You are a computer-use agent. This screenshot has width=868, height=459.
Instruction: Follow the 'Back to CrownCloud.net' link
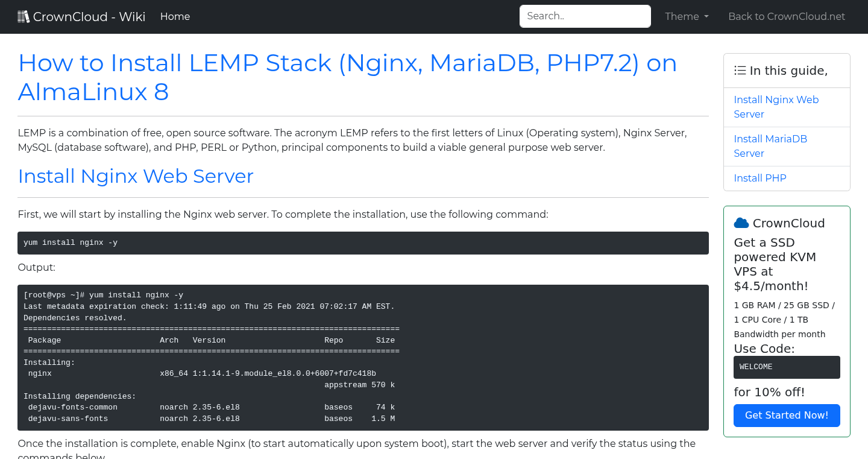tap(787, 16)
